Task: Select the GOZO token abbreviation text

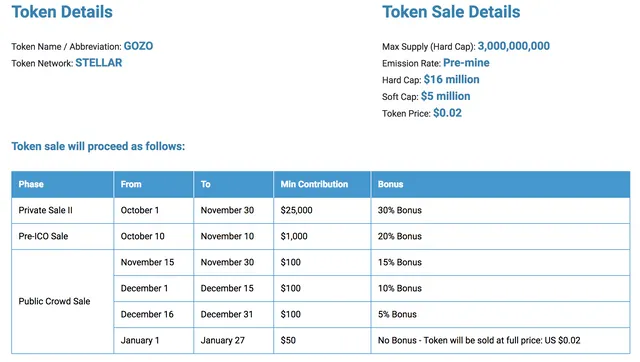Action: click(x=138, y=46)
